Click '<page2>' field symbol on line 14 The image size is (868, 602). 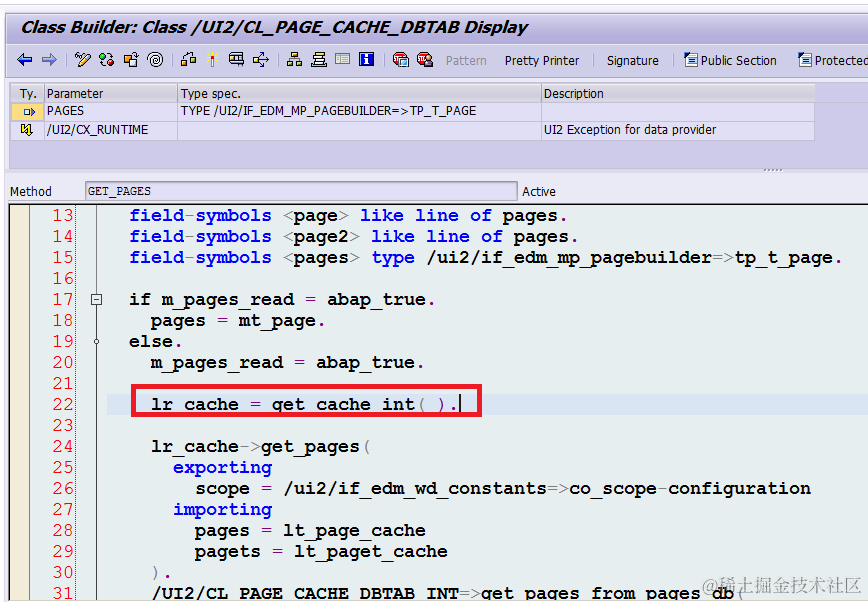321,237
